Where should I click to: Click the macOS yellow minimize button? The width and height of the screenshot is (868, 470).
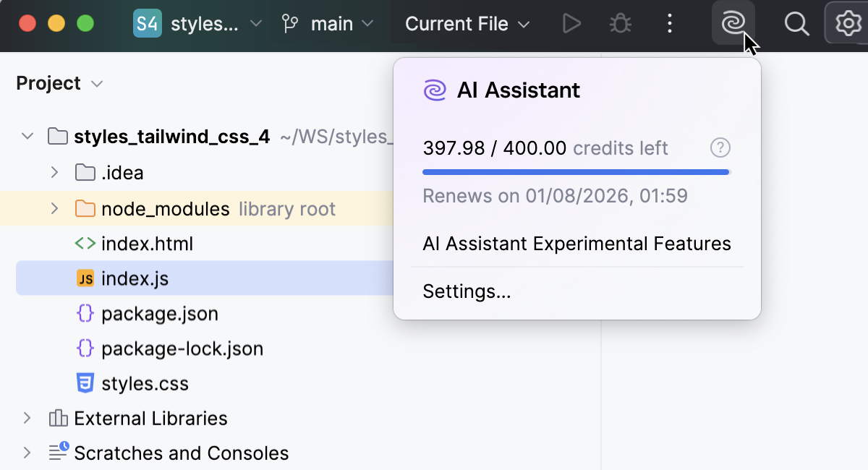point(56,24)
